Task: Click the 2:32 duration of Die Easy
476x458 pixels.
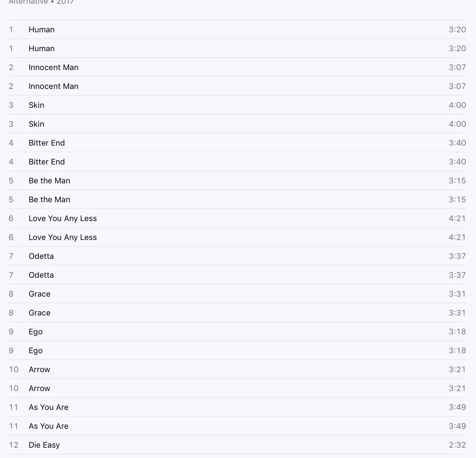Action: click(457, 445)
